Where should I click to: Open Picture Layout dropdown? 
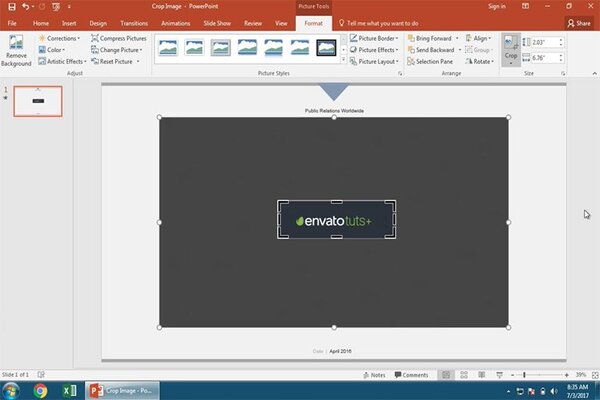374,61
